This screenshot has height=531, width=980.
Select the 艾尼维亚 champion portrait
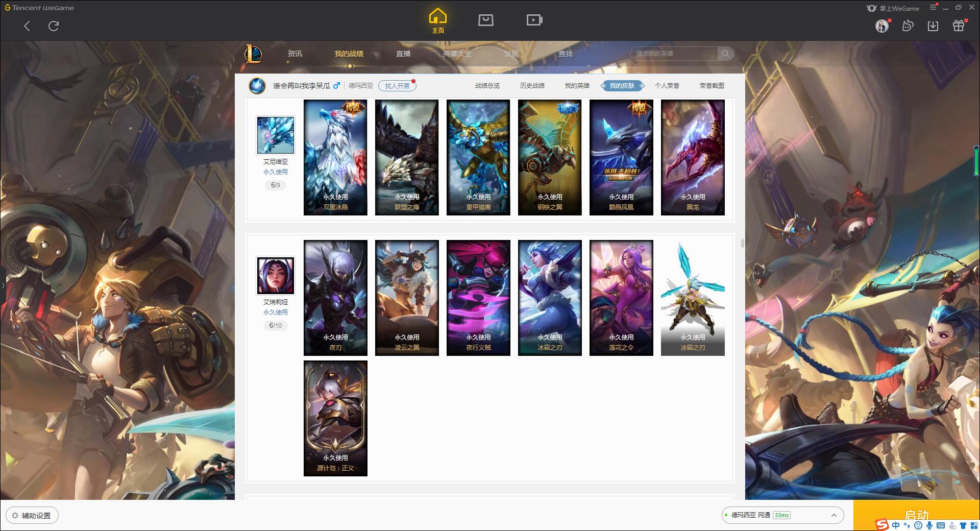(276, 135)
